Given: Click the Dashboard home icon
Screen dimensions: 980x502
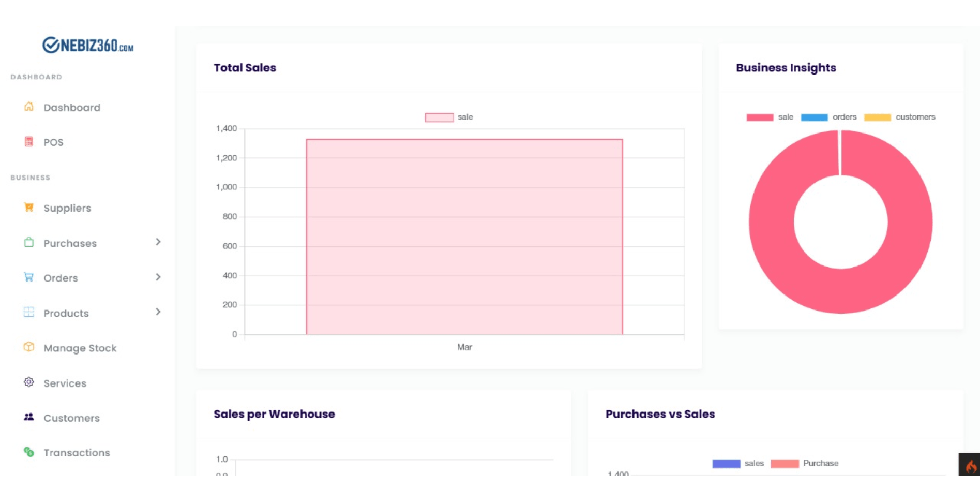Looking at the screenshot, I should 29,107.
